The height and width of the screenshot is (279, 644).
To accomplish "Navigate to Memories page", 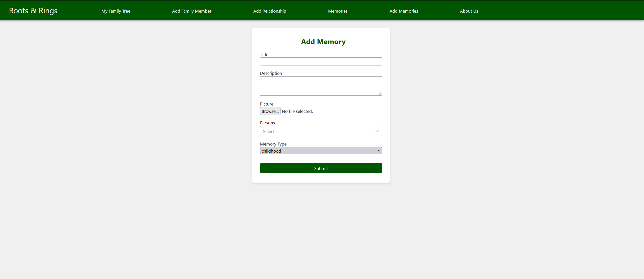I will 338,11.
